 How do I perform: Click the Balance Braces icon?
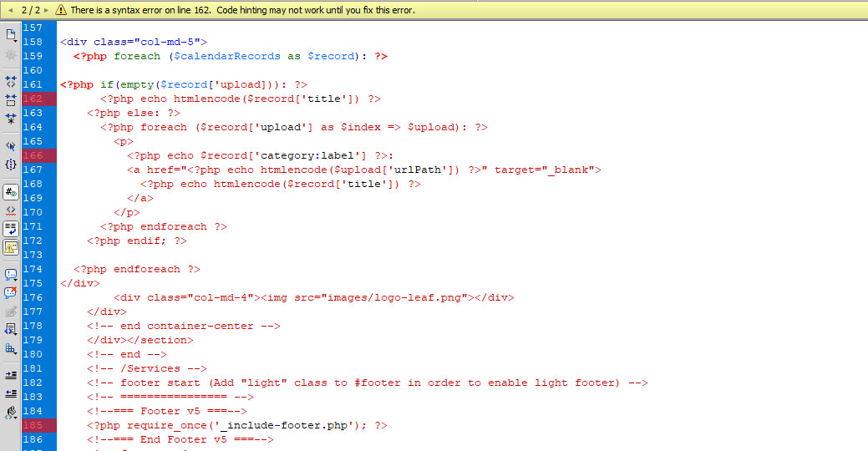pos(11,165)
